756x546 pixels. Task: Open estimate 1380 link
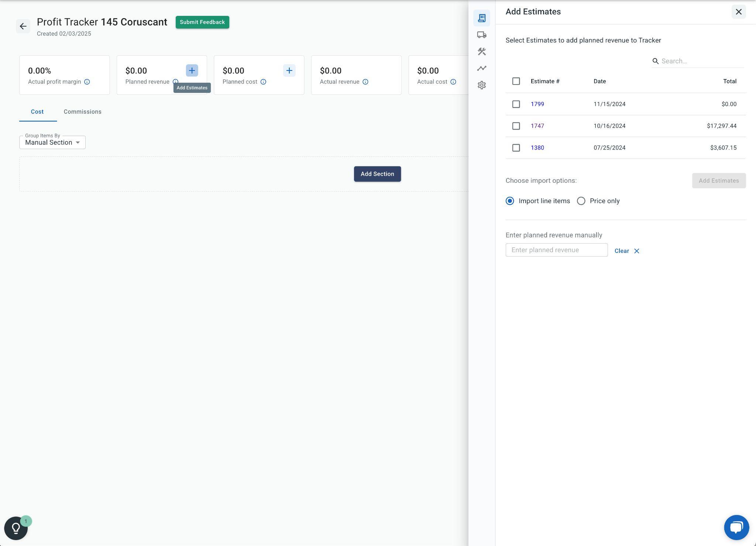[x=537, y=148]
